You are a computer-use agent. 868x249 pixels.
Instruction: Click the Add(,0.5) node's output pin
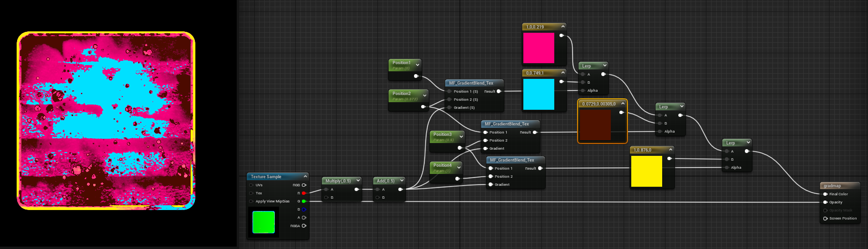(400, 189)
